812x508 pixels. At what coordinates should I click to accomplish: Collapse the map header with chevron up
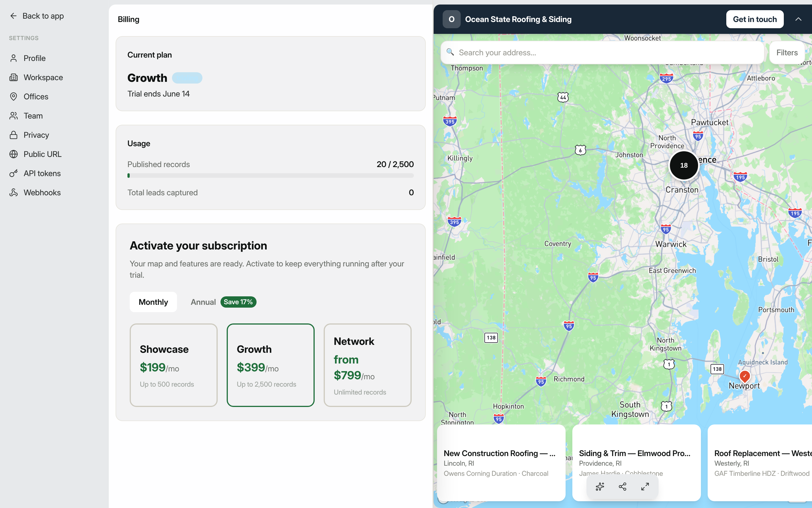(x=798, y=19)
